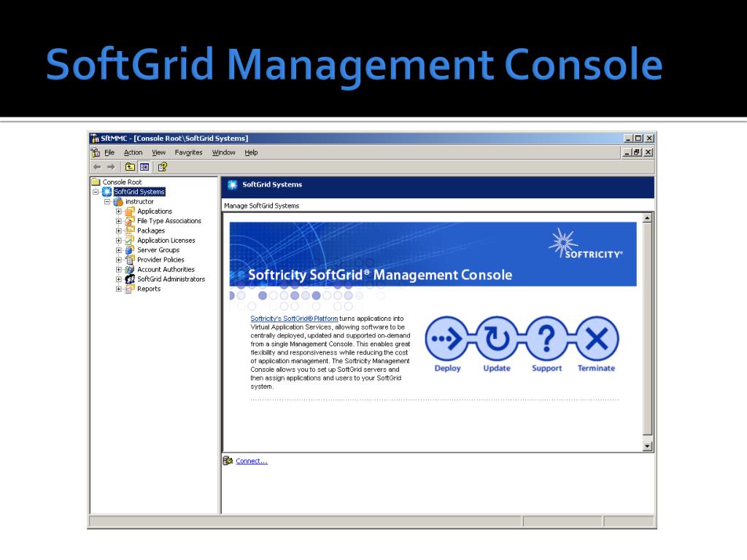
Task: Click the Connect... link
Action: click(252, 461)
